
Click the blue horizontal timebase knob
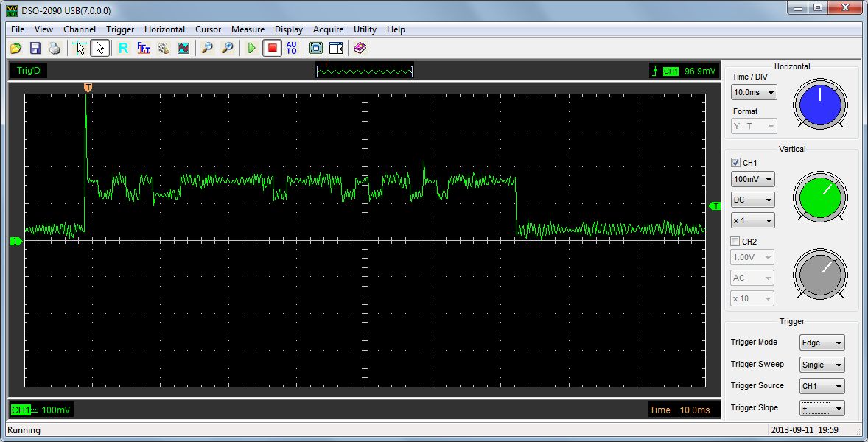(820, 105)
